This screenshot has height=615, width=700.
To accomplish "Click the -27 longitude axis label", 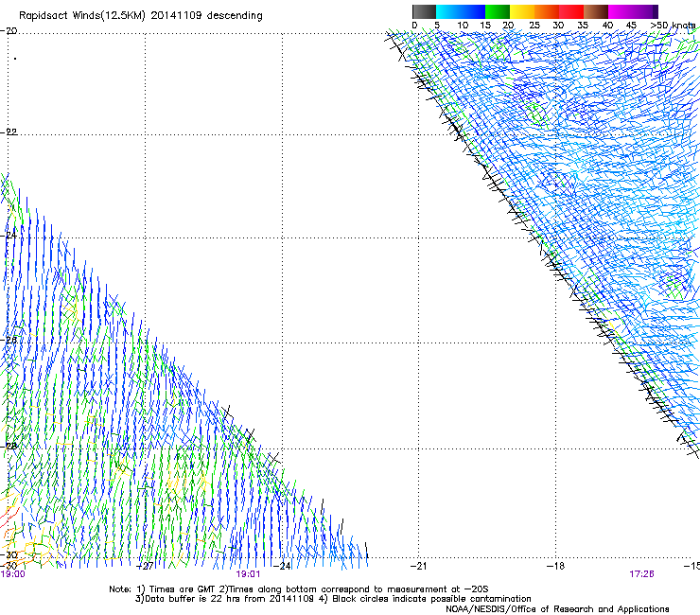I will click(145, 566).
